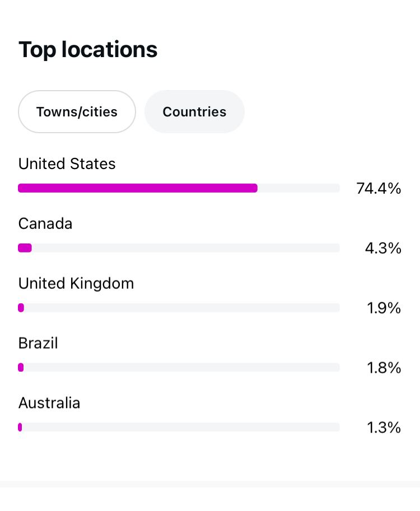The image size is (420, 511).
Task: Click the 1.9% percentage value
Action: pos(384,308)
